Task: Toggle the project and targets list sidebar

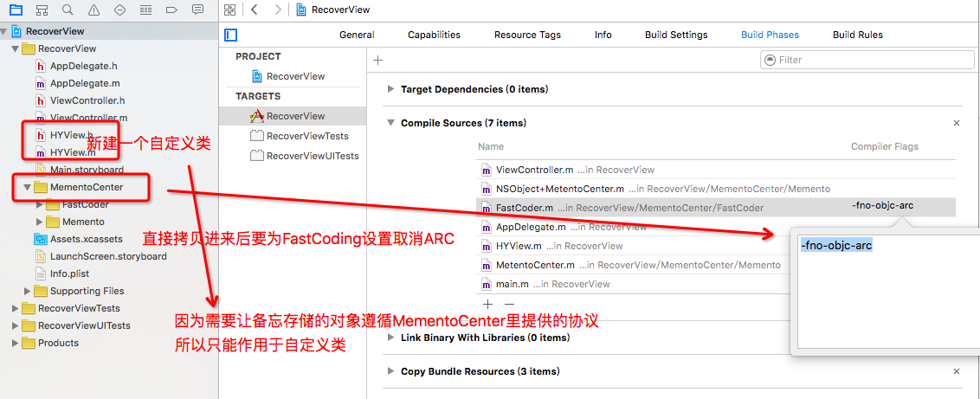Action: (230, 35)
